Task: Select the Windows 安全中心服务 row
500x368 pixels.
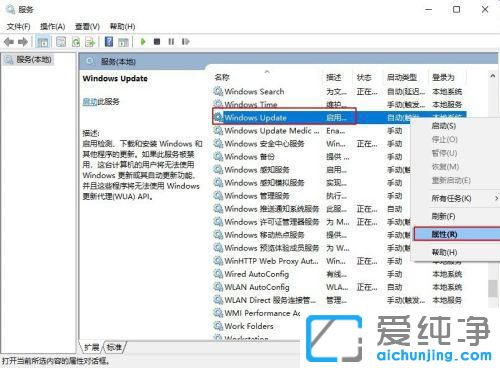Action: tap(312, 144)
